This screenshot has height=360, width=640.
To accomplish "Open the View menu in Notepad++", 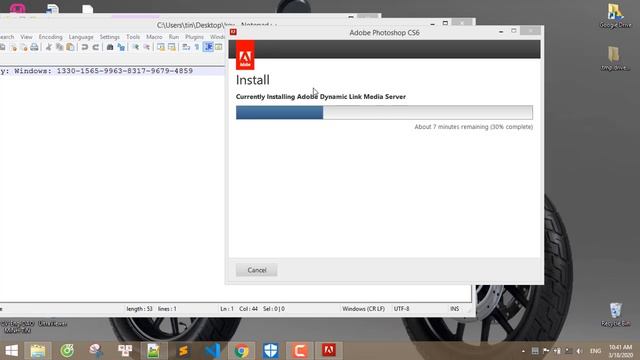I will 27,37.
